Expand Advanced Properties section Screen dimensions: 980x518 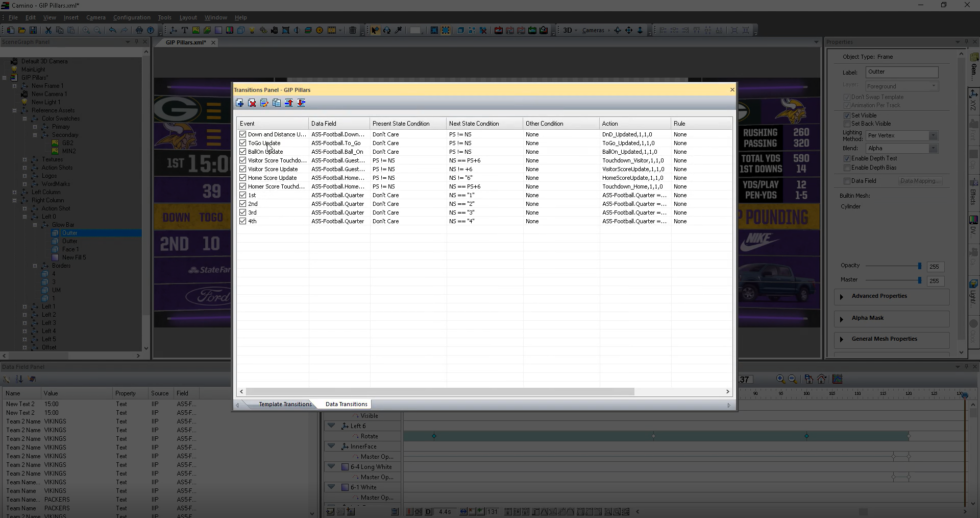(842, 296)
